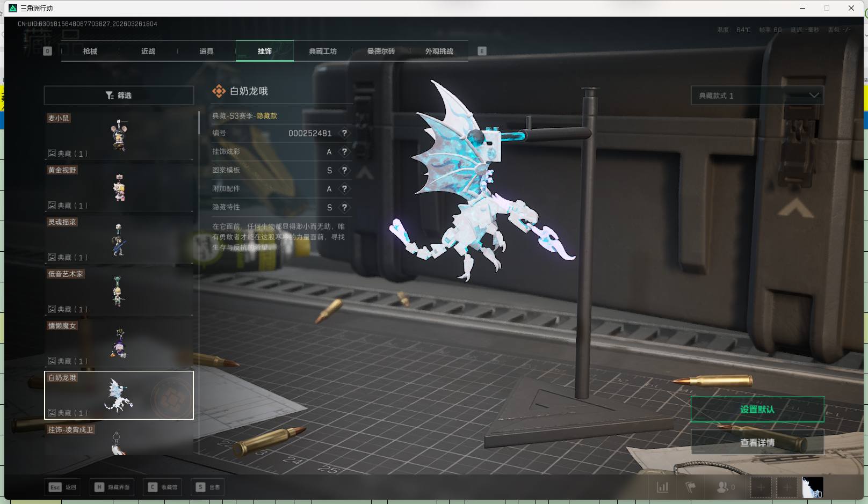This screenshot has height=504, width=868.
Task: Open the 典藏工坊 tab
Action: click(x=323, y=52)
